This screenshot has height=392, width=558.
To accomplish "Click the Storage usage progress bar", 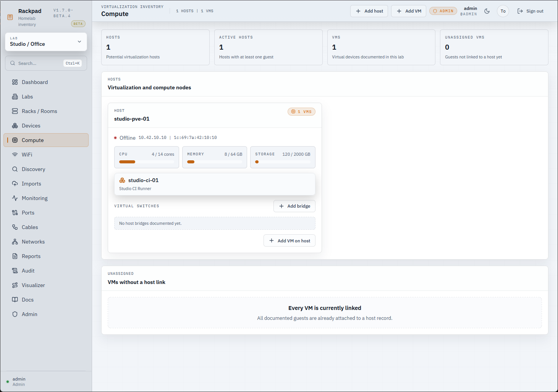I will coord(283,162).
